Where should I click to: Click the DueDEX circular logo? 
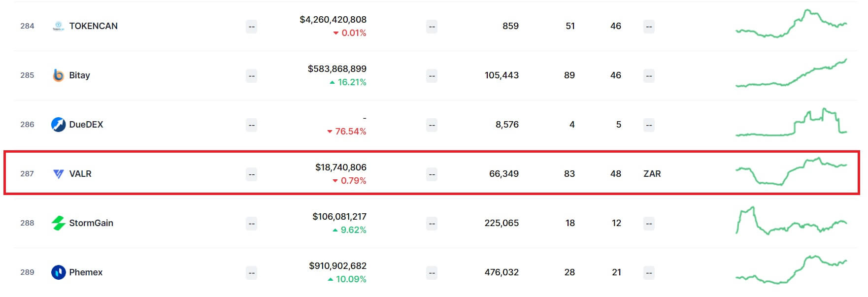[59, 124]
